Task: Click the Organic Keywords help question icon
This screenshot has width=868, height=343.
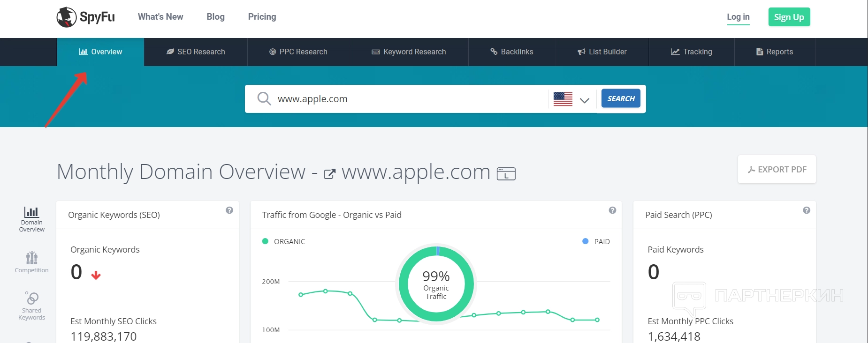Action: pyautogui.click(x=229, y=210)
